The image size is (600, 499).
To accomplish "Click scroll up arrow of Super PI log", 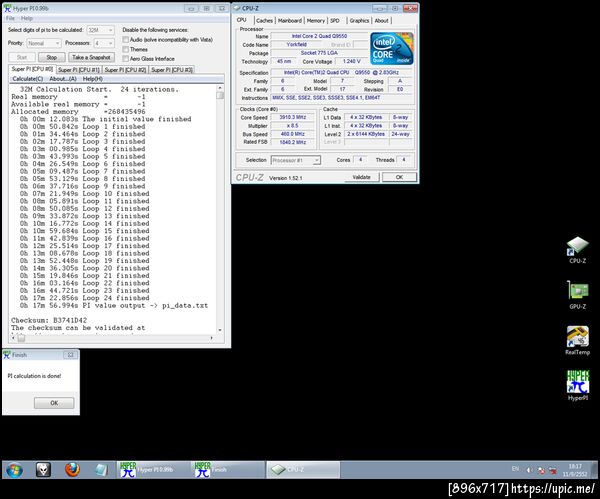I will 220,88.
